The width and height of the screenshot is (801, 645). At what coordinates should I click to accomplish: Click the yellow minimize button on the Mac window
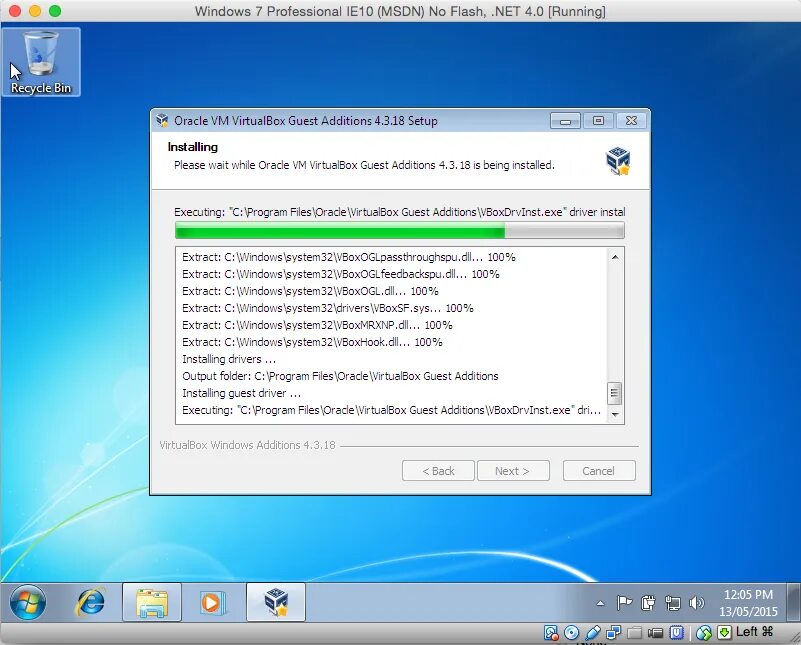pyautogui.click(x=35, y=11)
